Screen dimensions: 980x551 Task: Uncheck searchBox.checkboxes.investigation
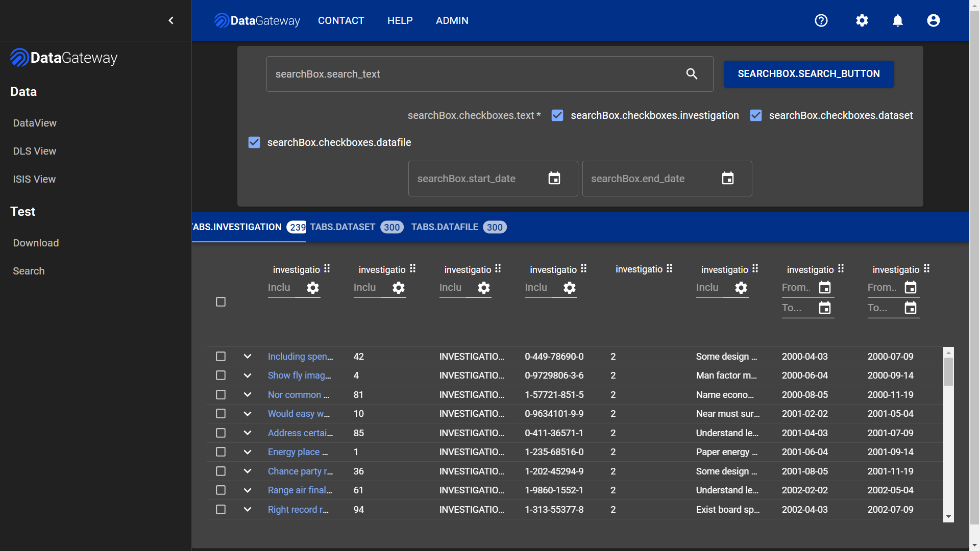(x=557, y=115)
